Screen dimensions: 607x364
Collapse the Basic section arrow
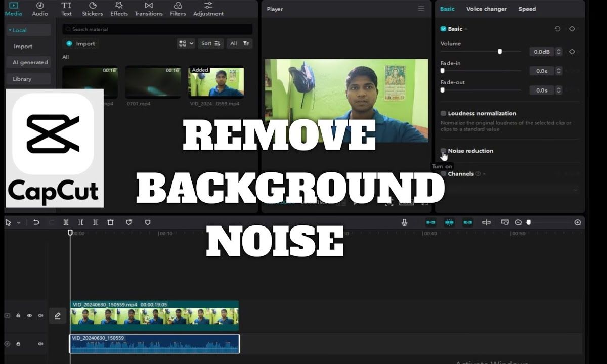coord(466,29)
